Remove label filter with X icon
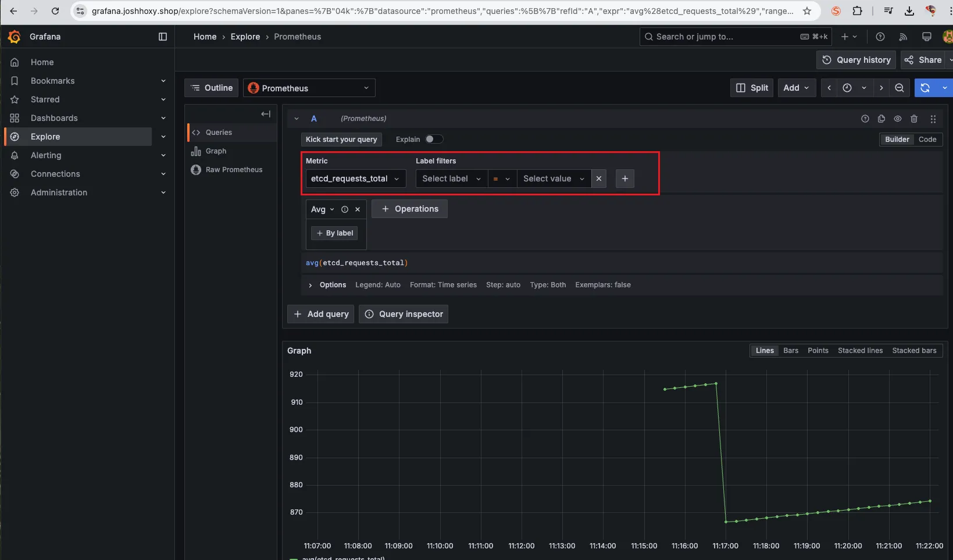The height and width of the screenshot is (560, 953). tap(599, 179)
